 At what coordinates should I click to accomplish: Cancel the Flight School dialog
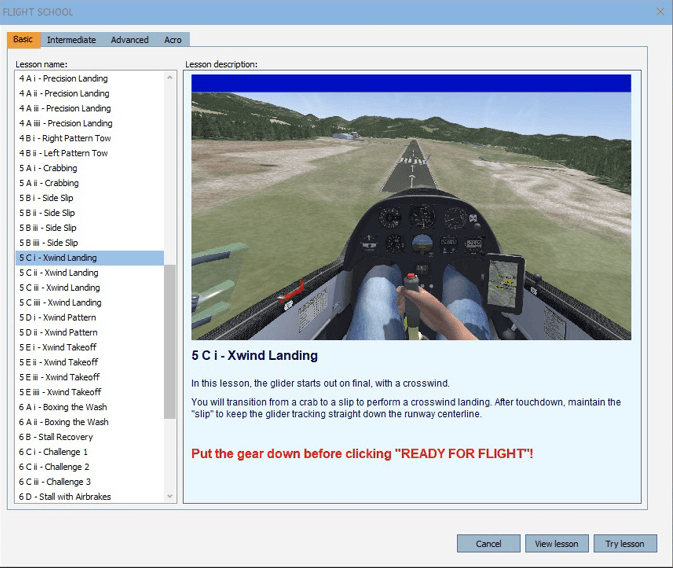click(x=488, y=544)
